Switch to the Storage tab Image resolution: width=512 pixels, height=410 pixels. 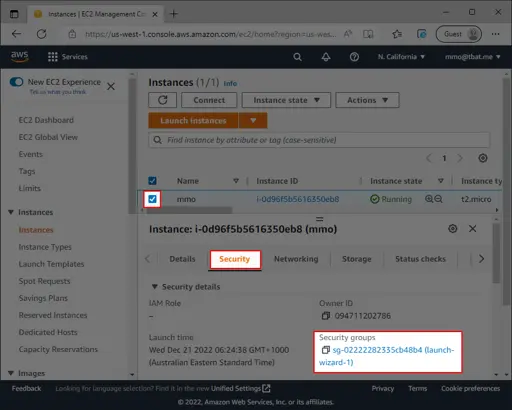click(x=357, y=259)
